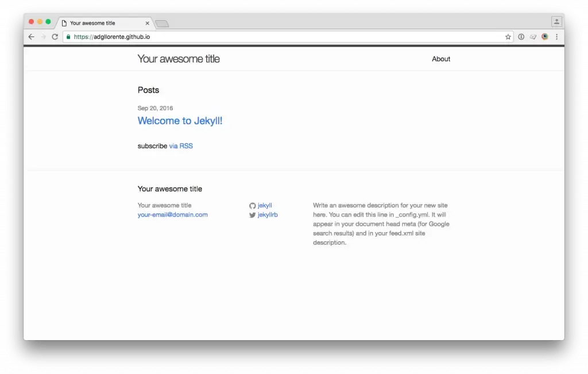The width and height of the screenshot is (588, 374).
Task: Click the grayed-out forward navigation arrow
Action: [x=43, y=36]
